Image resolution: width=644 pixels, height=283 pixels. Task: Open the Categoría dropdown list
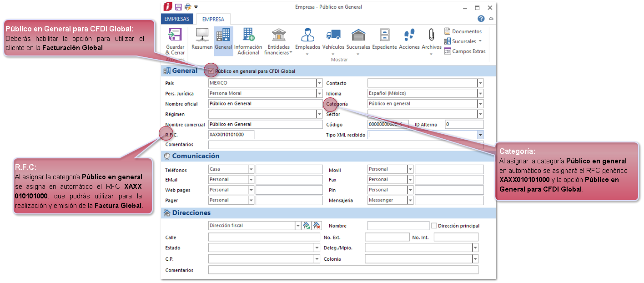tap(480, 104)
